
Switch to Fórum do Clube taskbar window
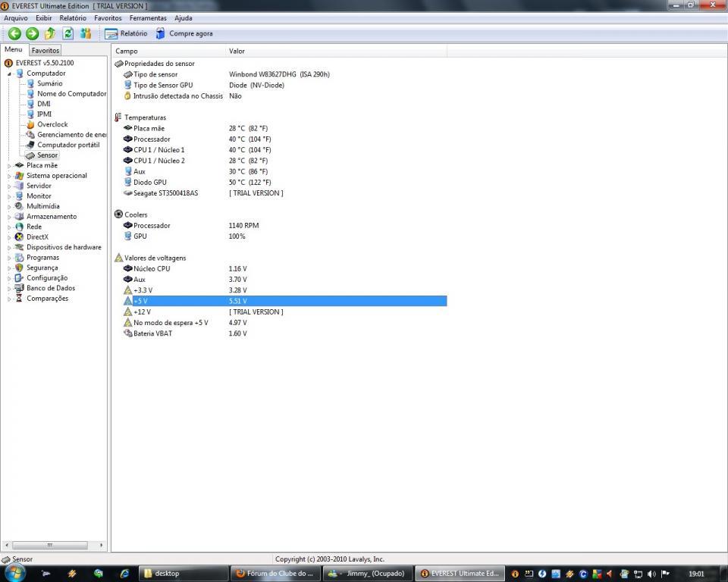276,574
